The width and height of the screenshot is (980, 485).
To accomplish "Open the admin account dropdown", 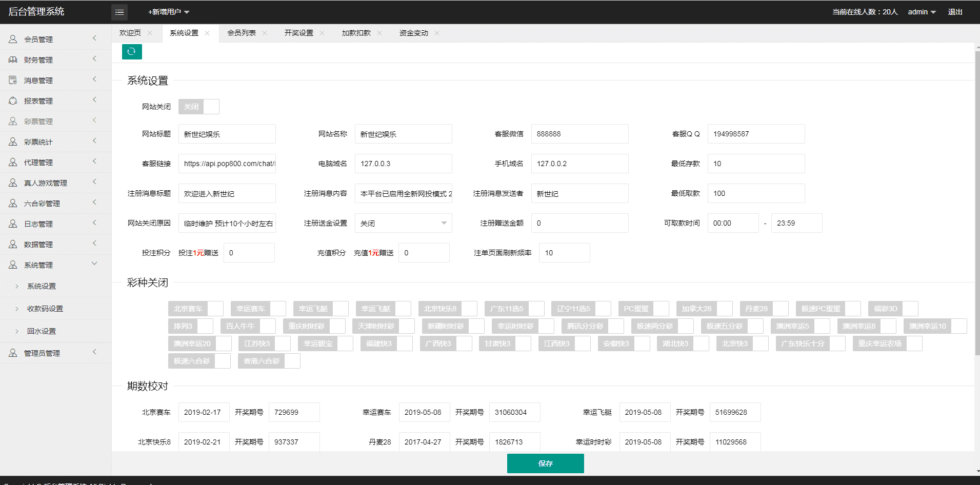I will point(922,12).
